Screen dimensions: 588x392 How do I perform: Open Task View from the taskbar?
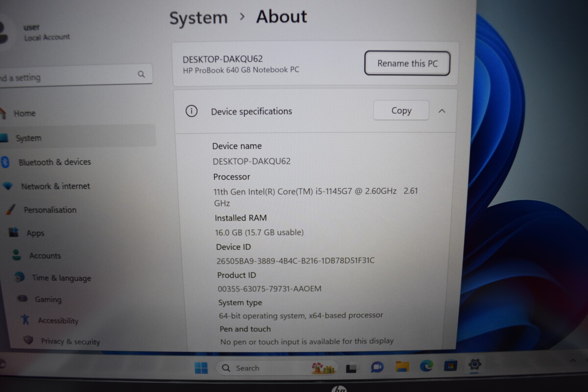tap(351, 367)
